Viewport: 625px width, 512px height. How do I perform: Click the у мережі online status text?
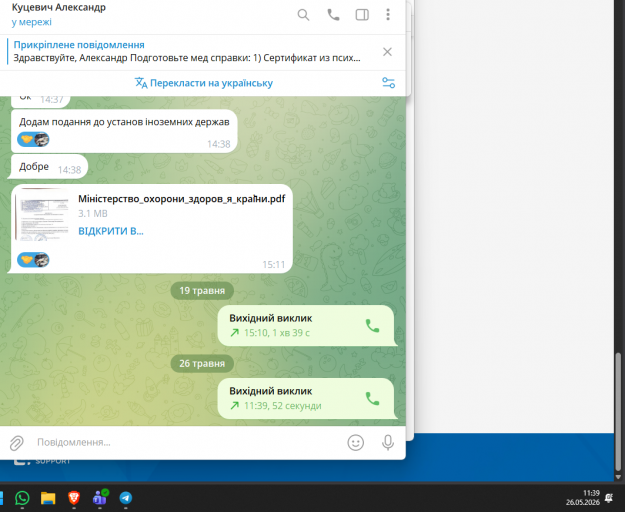pos(31,22)
